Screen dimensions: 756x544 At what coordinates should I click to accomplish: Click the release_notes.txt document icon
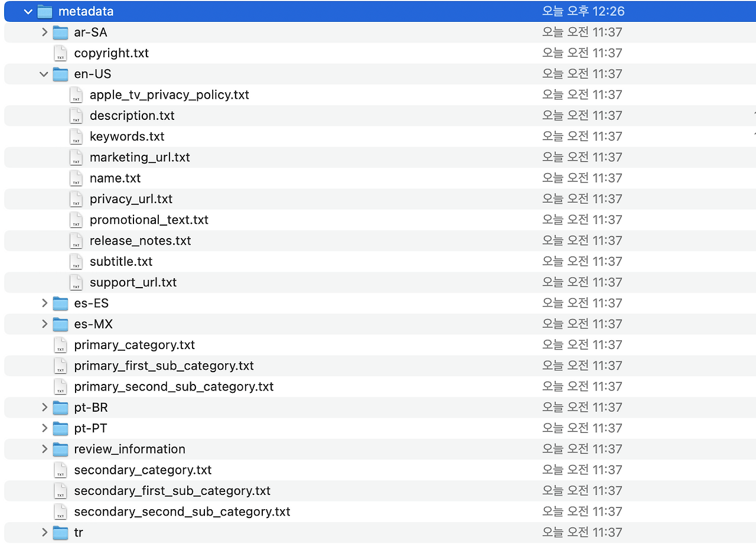[x=77, y=240]
